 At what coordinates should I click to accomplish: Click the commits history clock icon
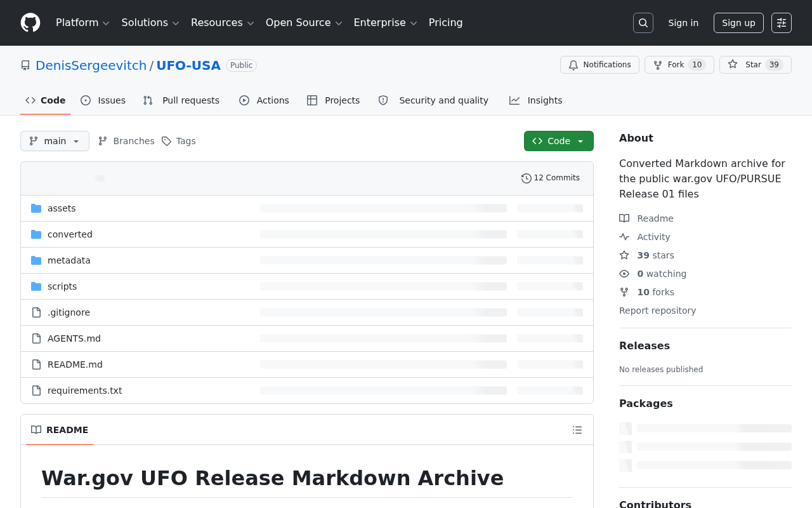click(x=527, y=178)
